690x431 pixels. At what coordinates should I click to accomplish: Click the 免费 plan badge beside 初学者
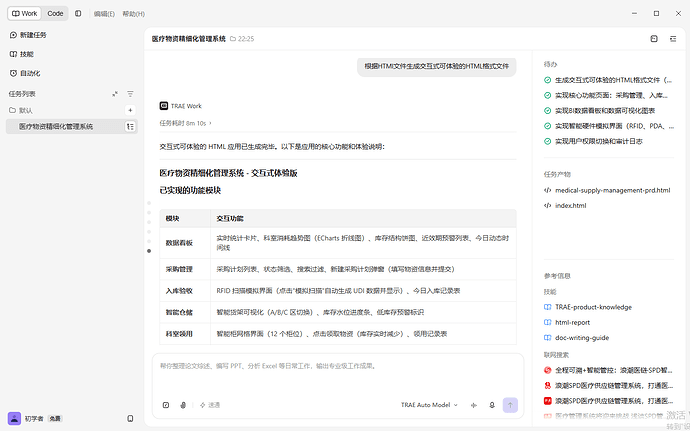(x=55, y=418)
